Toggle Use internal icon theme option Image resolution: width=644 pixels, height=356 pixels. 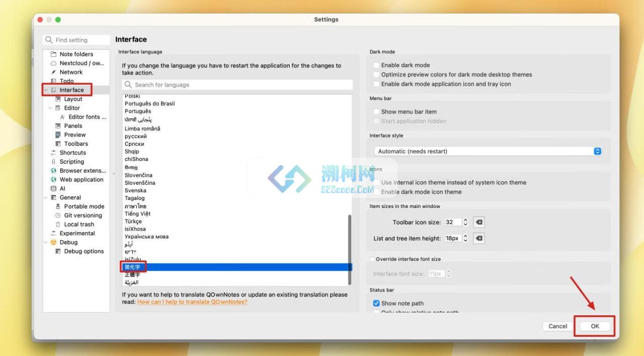(x=376, y=182)
